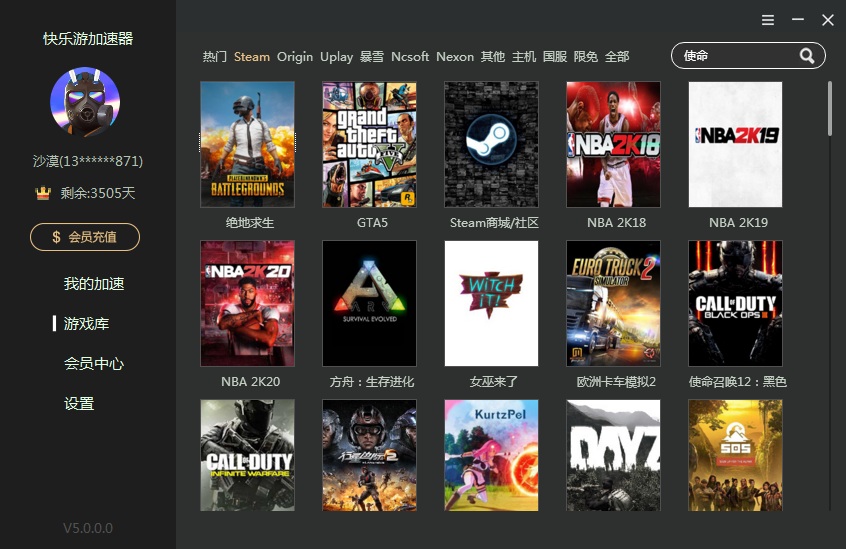Open the Origin category tab
The image size is (846, 549).
(295, 57)
